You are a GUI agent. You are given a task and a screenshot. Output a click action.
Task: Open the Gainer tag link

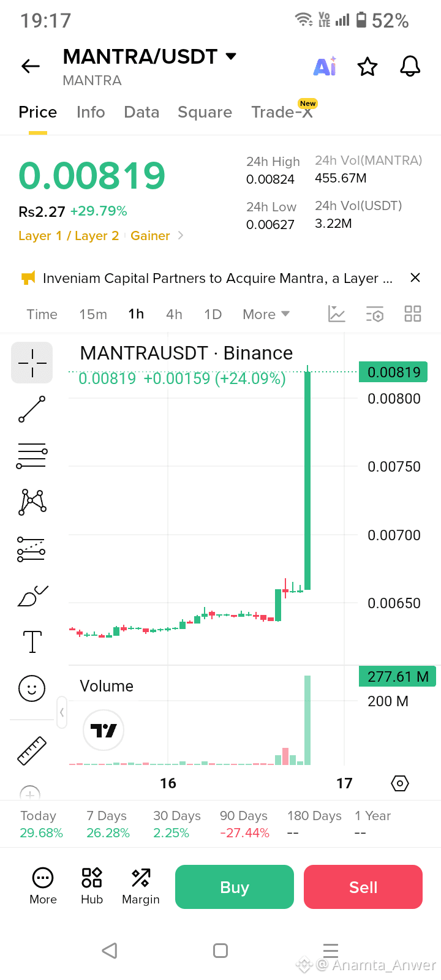[x=150, y=236]
